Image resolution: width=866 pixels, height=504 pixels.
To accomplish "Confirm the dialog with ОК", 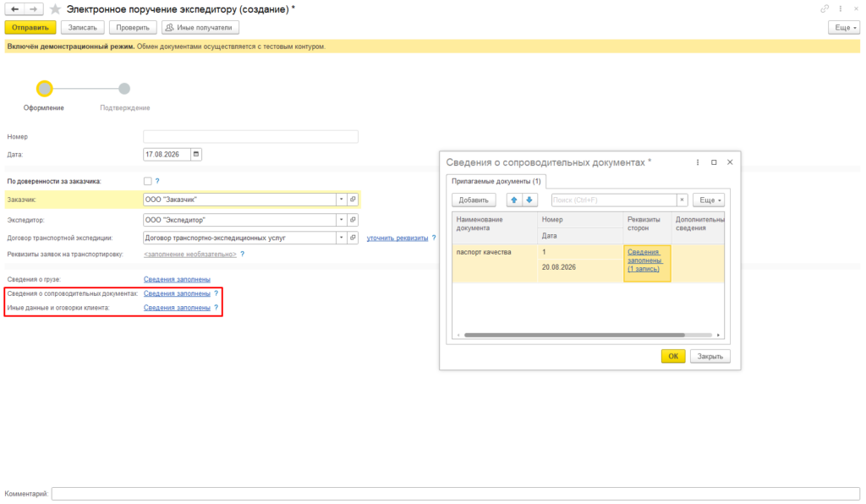I will tap(673, 356).
